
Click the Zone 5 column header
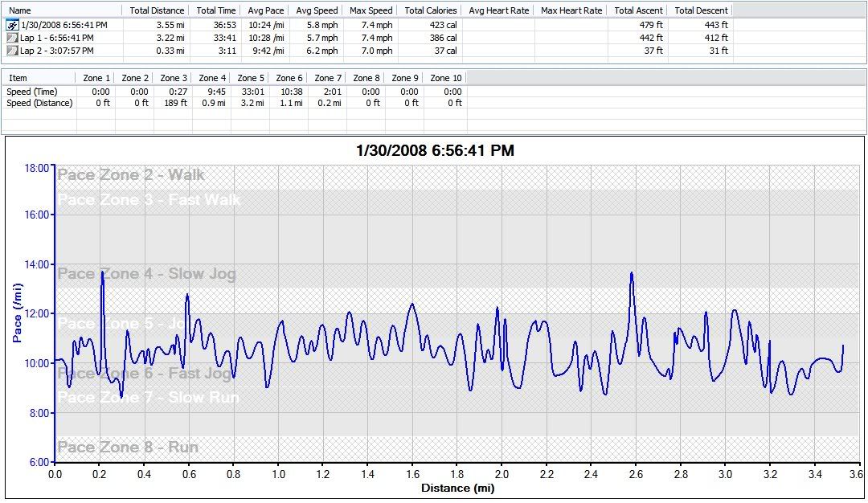pyautogui.click(x=251, y=78)
